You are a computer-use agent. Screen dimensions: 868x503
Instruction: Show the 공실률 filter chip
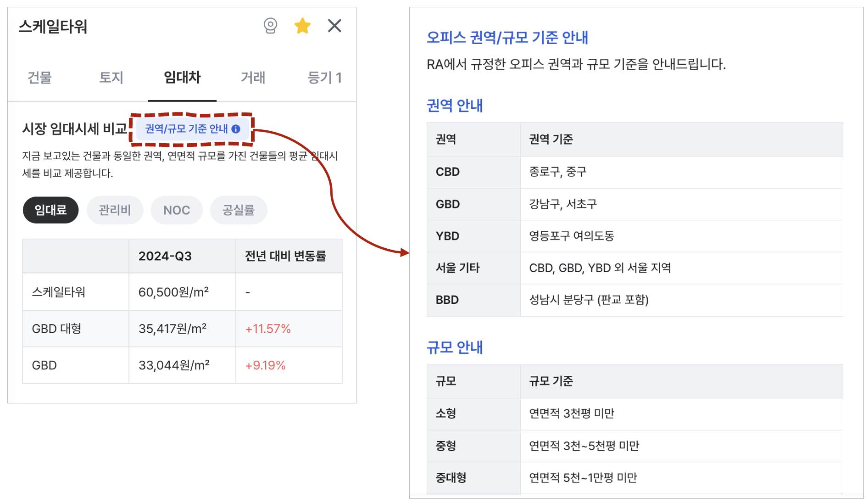[x=238, y=210]
